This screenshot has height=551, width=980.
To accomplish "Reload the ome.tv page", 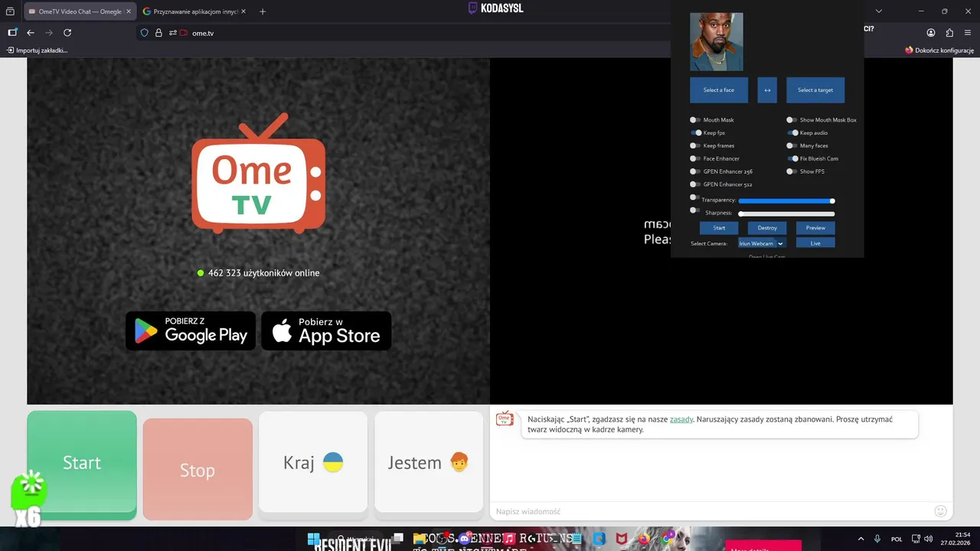I will [x=67, y=33].
